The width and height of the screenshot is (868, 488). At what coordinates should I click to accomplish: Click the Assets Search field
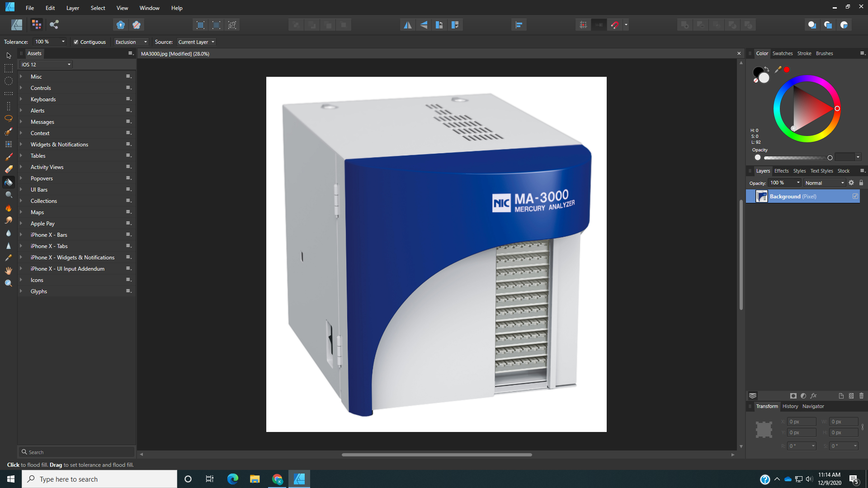click(x=77, y=452)
